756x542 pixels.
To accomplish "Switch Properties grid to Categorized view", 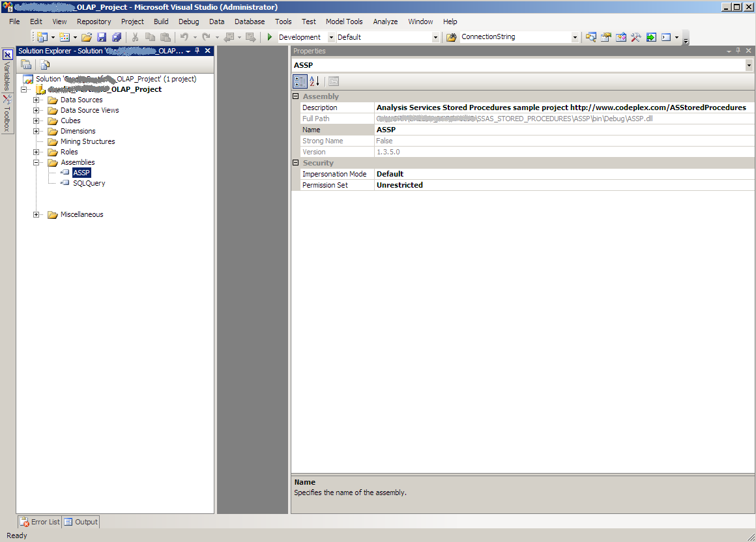I will coord(300,81).
